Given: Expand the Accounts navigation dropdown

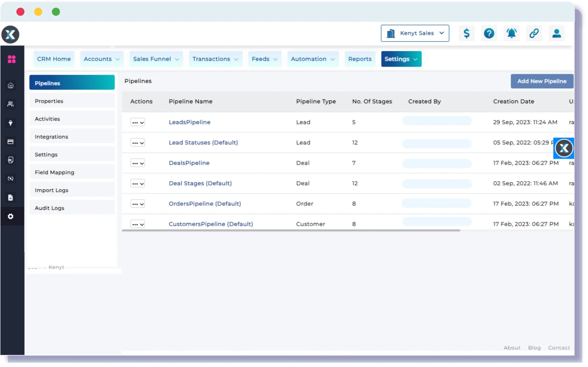Looking at the screenshot, I should click(101, 59).
